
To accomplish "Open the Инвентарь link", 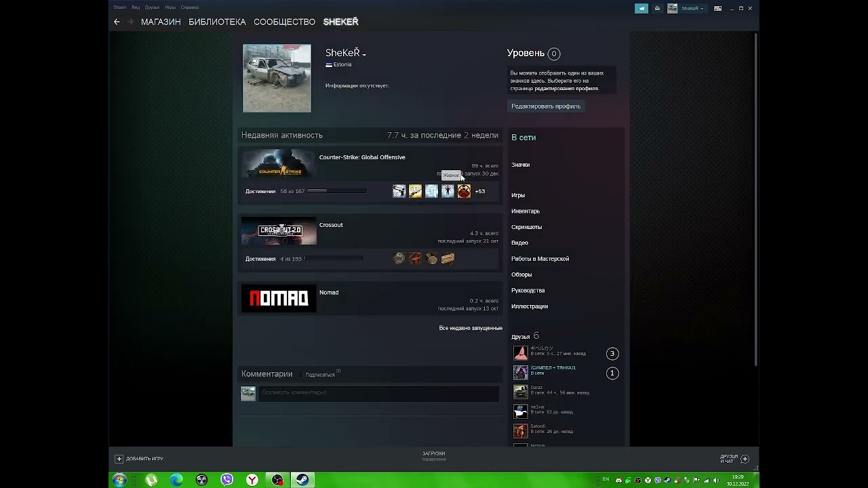I will 526,211.
